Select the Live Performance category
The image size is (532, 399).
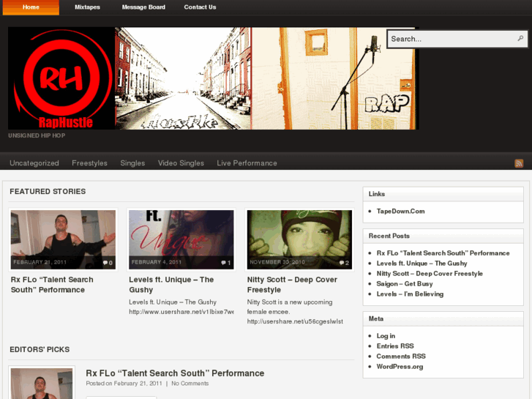click(x=247, y=163)
